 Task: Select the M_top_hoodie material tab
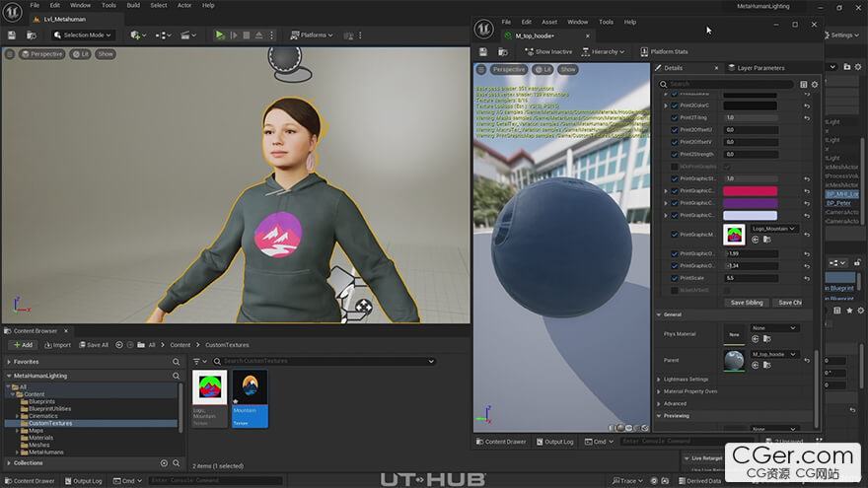pos(535,35)
